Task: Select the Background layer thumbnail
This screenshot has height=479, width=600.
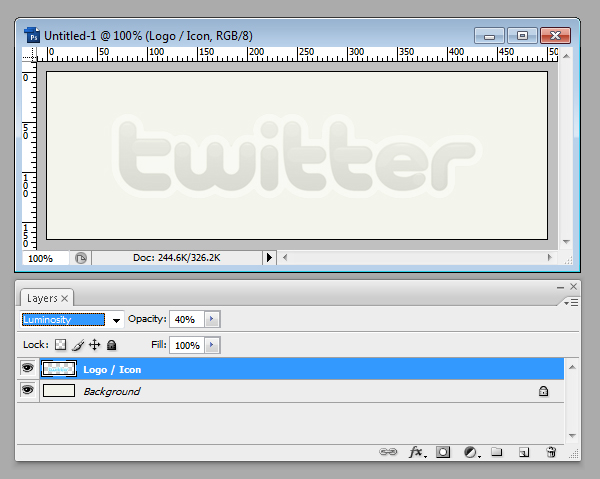Action: (x=59, y=391)
